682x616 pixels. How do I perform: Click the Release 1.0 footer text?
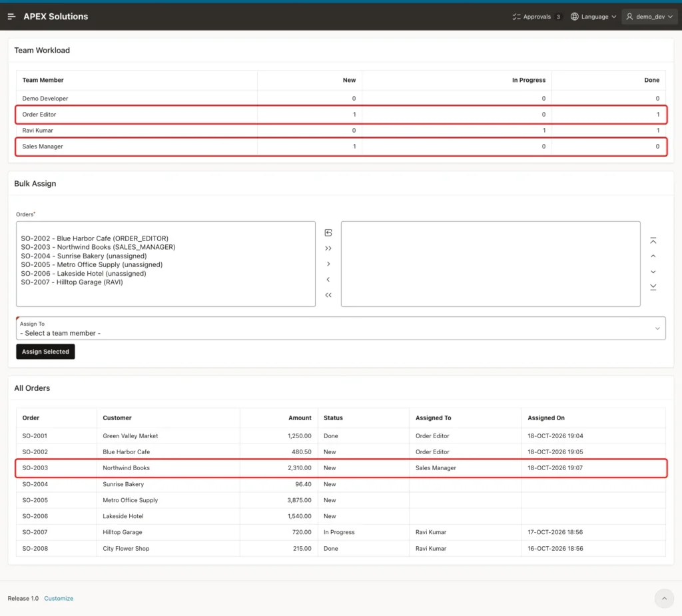[x=23, y=599]
